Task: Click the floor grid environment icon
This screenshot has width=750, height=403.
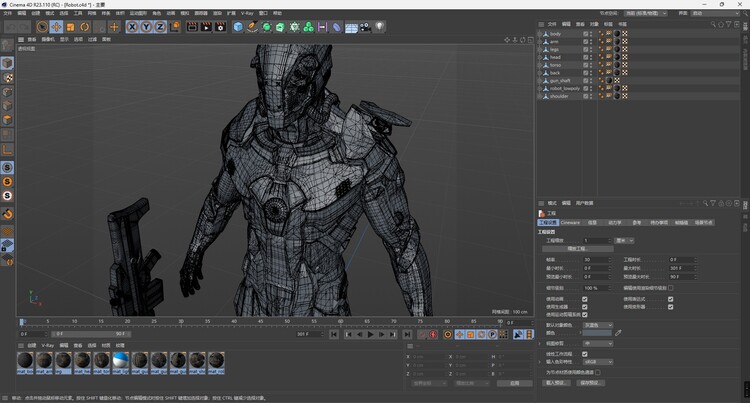Action: coord(351,27)
